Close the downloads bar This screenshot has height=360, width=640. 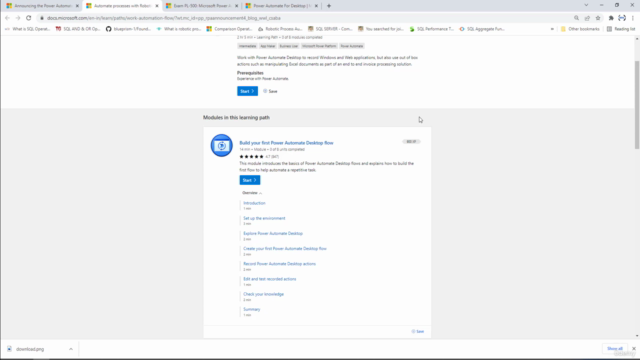pyautogui.click(x=634, y=349)
